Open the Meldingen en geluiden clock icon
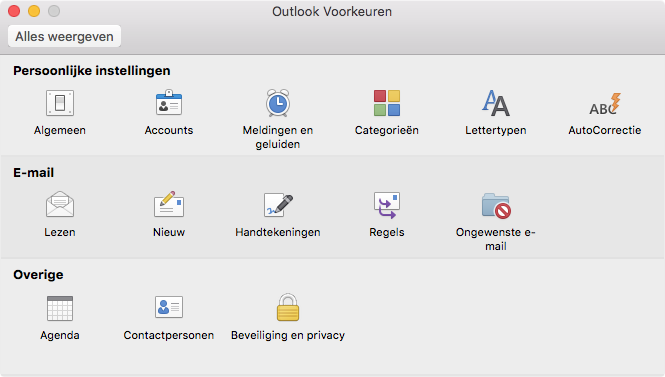 pos(278,103)
